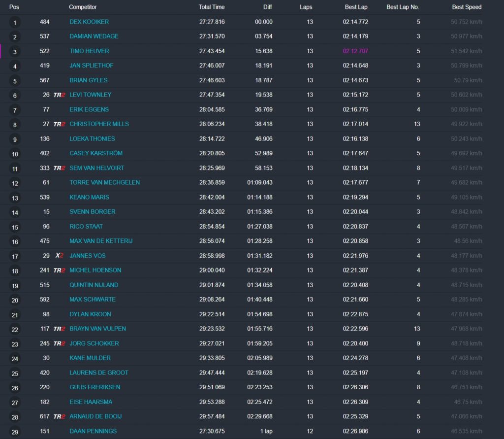Viewport: 504px width, 439px height.
Task: Open Timo Heuver's competitor page
Action: coord(90,51)
